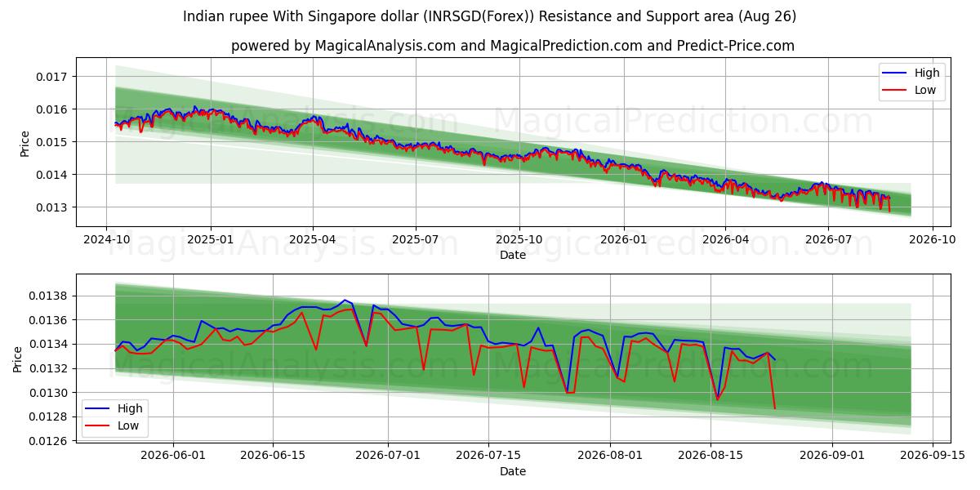Viewport: 980px width, 490px height.
Task: Click the top chart date tick 2025-04
Action: [x=314, y=240]
